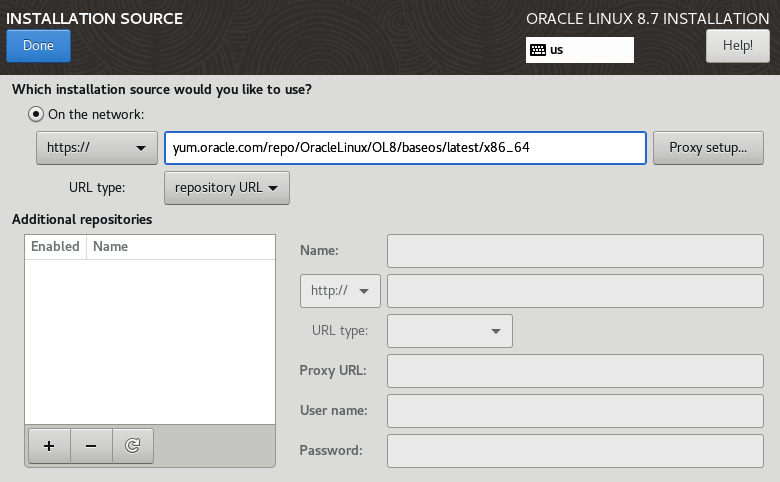
Task: Open Proxy setup dialog
Action: pos(708,148)
